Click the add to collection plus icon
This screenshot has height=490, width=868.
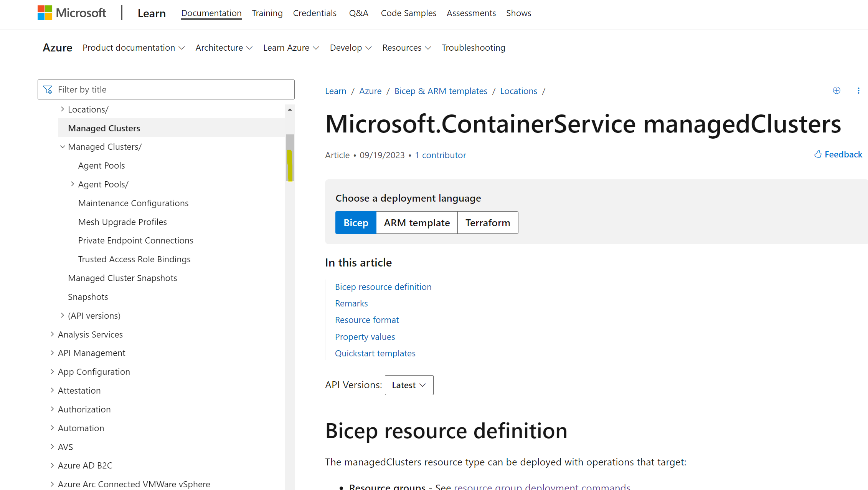pos(837,91)
